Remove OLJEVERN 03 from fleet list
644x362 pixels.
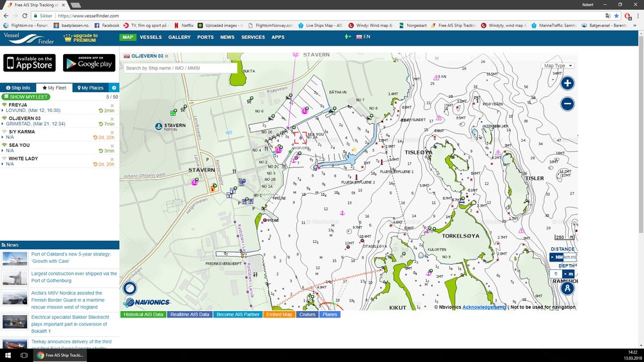point(111,119)
